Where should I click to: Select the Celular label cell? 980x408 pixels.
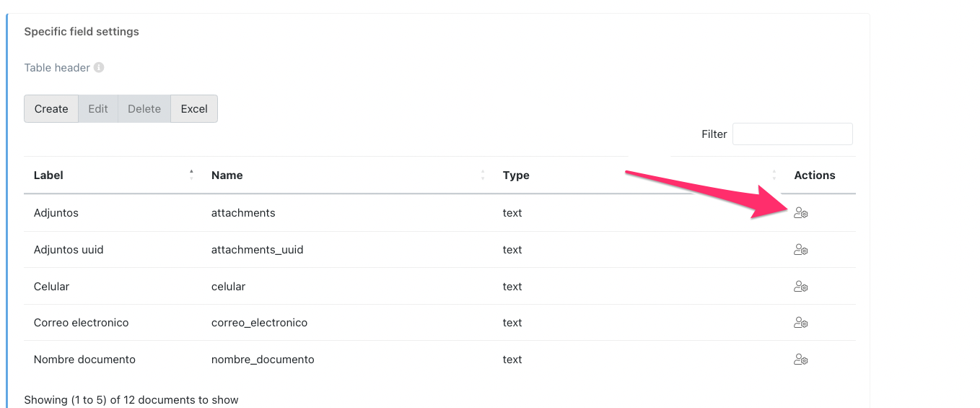pos(52,287)
